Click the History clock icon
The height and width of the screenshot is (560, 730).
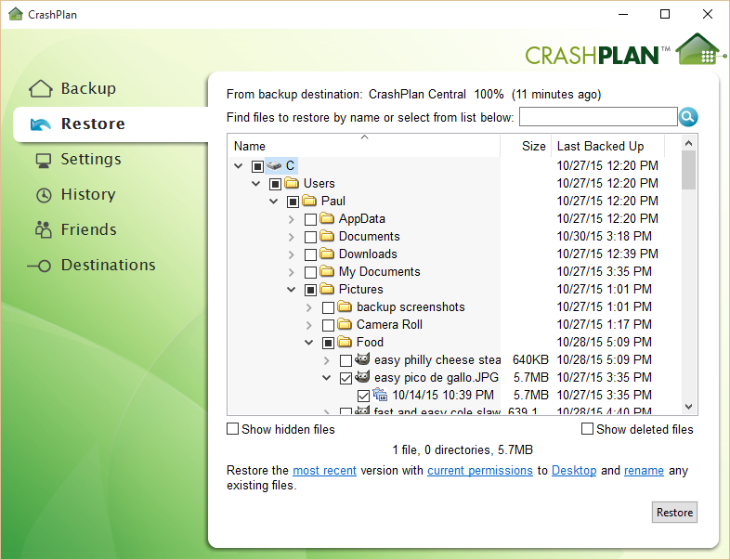click(x=43, y=195)
